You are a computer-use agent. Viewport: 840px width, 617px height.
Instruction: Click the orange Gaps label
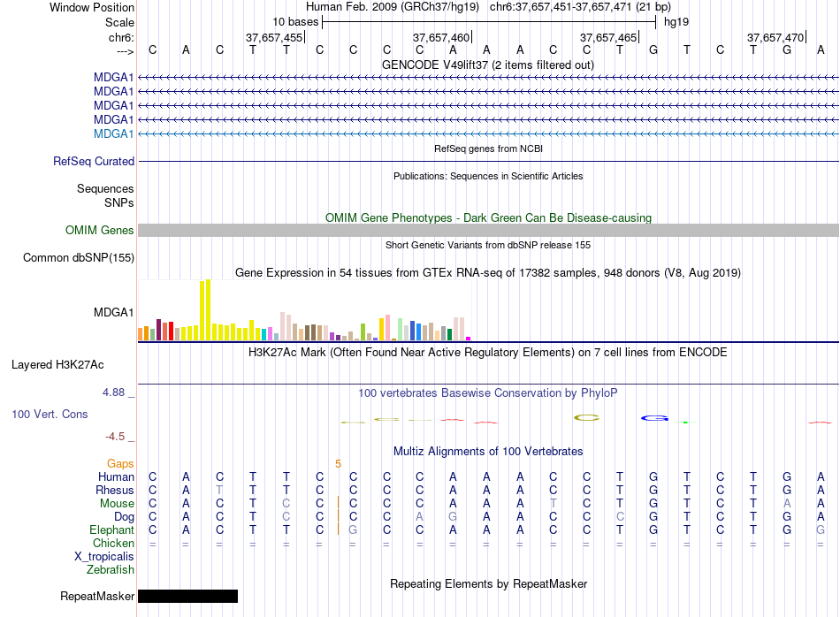click(x=120, y=464)
